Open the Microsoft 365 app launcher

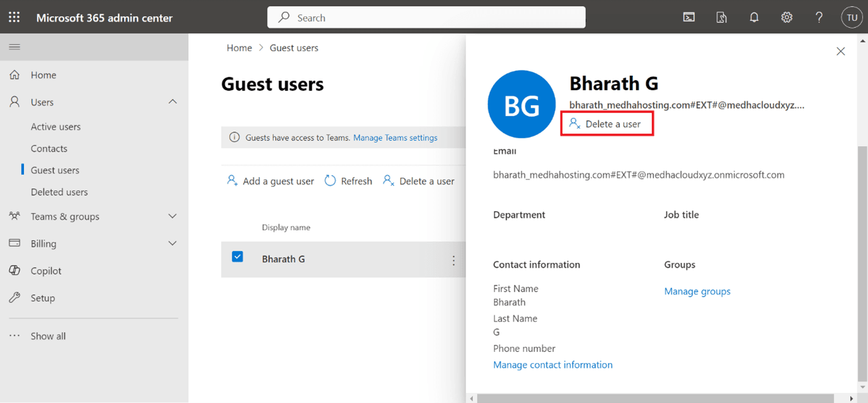[x=14, y=17]
